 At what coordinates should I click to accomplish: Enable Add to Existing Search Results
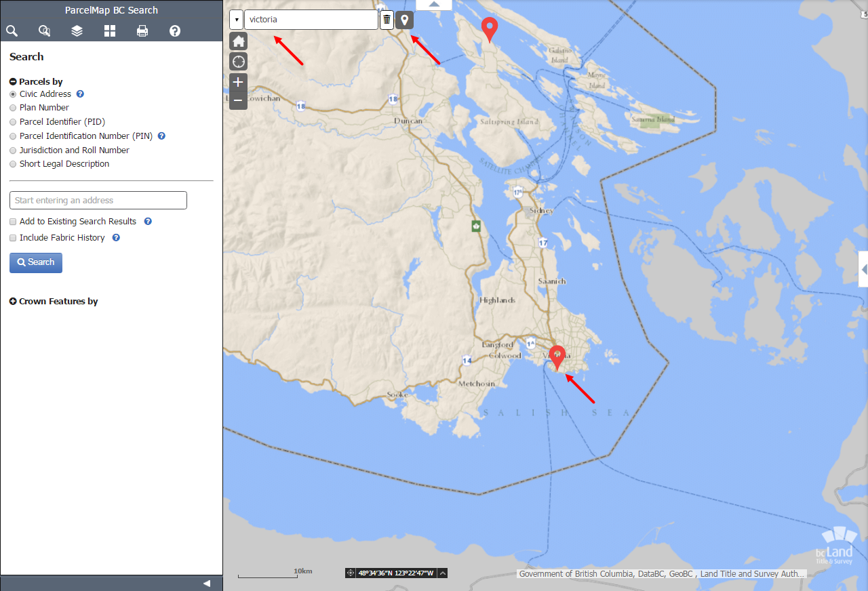pos(13,222)
